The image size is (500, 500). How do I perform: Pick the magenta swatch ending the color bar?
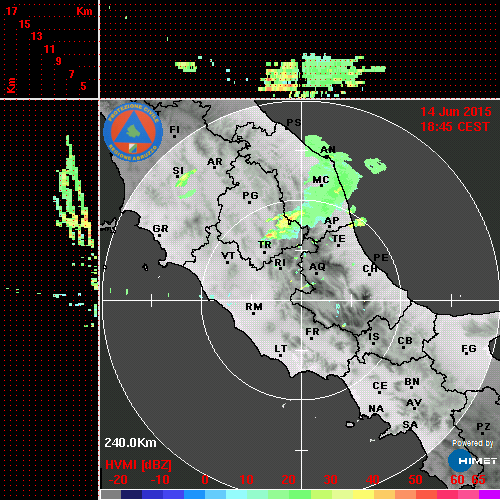(x=489, y=495)
